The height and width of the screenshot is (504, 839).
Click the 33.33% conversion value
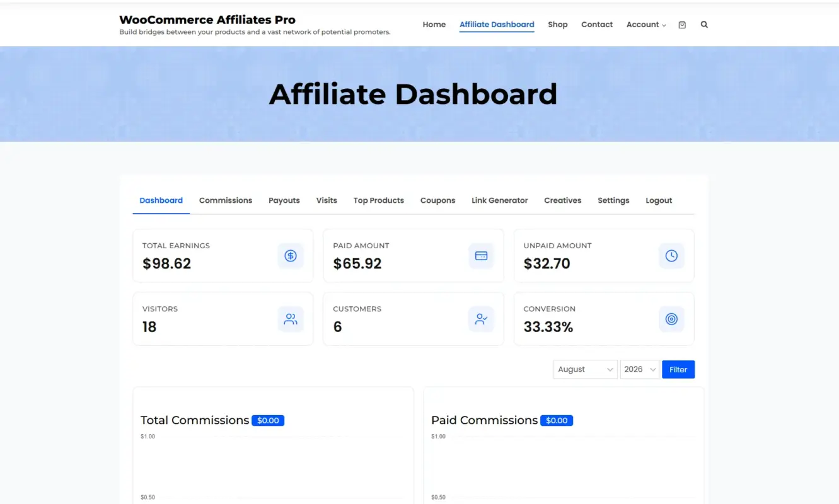click(548, 327)
